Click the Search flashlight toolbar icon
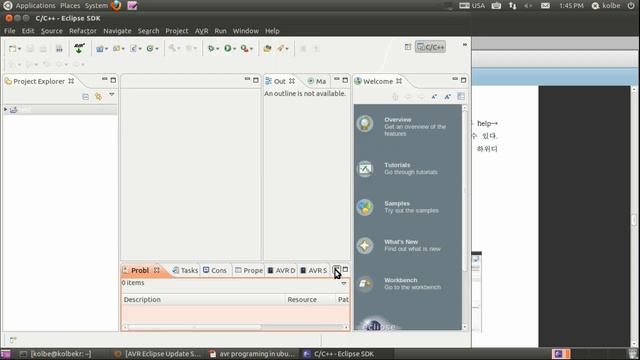640x360 pixels. 281,49
